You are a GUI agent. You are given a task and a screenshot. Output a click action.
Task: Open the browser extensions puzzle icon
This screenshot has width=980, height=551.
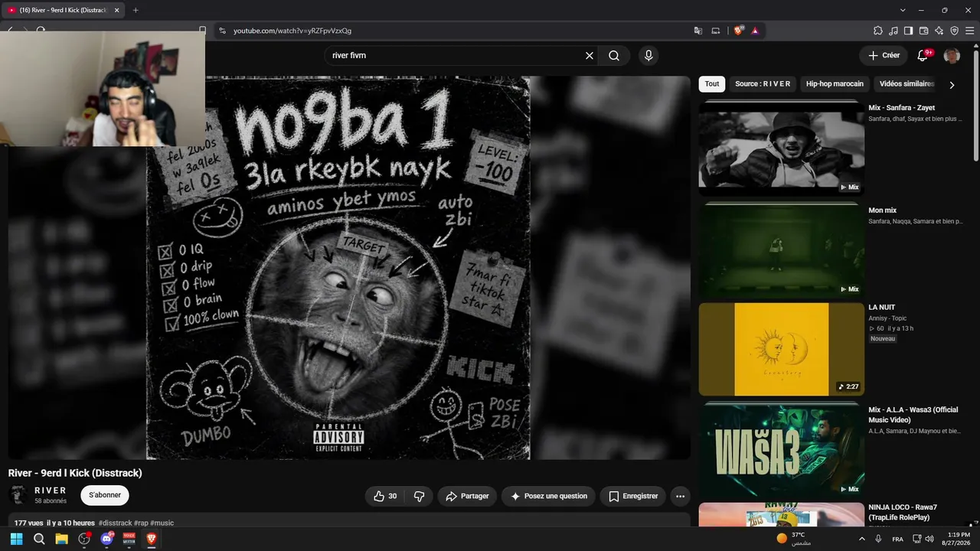tap(878, 31)
